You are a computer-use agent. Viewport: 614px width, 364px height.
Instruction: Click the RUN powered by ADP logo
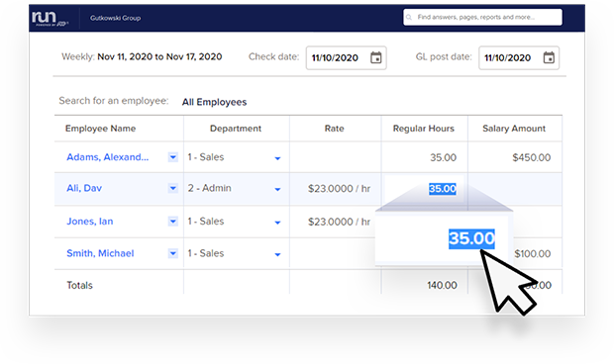pyautogui.click(x=50, y=18)
